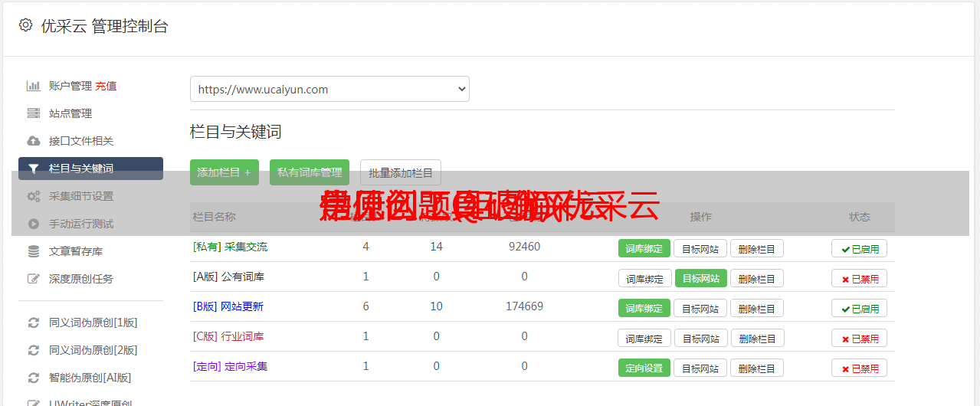The image size is (980, 406).
Task: Toggle 已启用 status for 网站更新 row
Action: click(x=859, y=308)
